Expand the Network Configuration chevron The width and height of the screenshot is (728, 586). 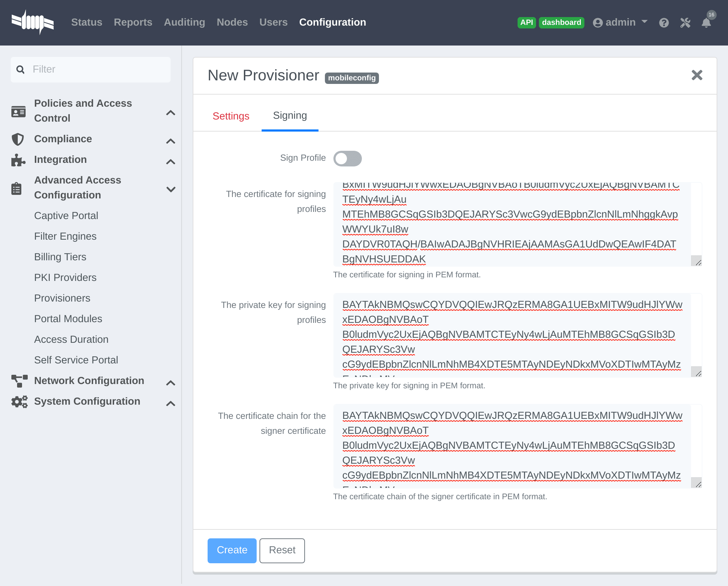point(171,383)
